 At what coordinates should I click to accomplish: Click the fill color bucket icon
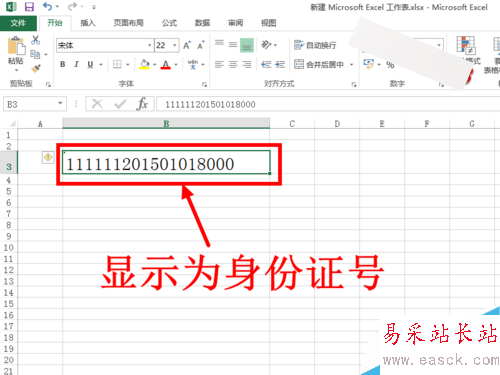145,64
